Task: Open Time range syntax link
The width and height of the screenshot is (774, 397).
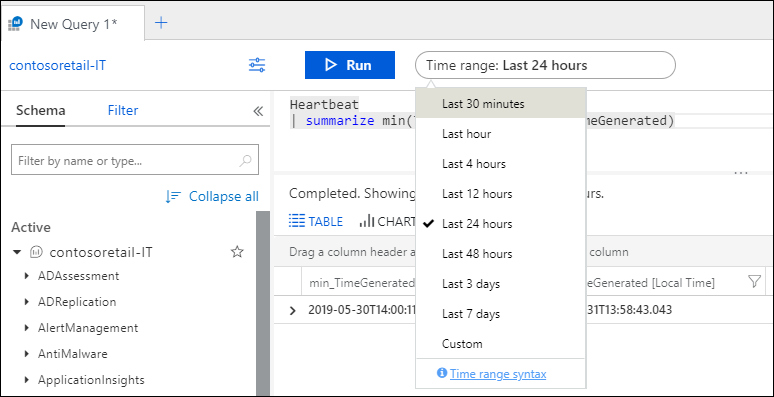Action: point(498,374)
